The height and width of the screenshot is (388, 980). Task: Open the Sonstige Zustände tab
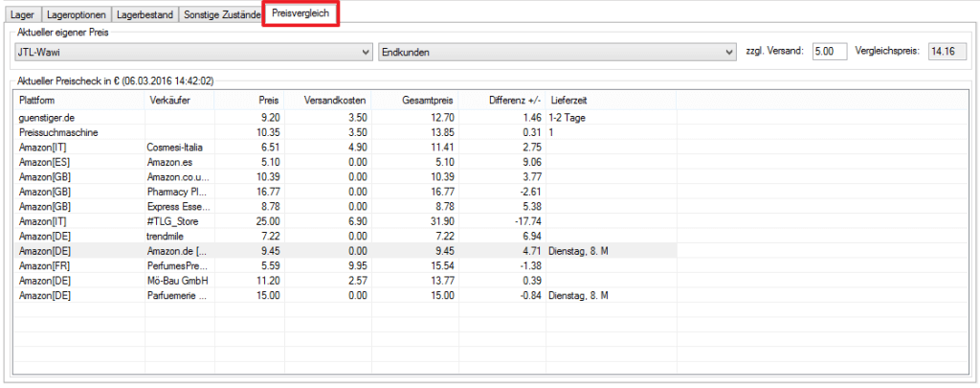click(x=220, y=15)
